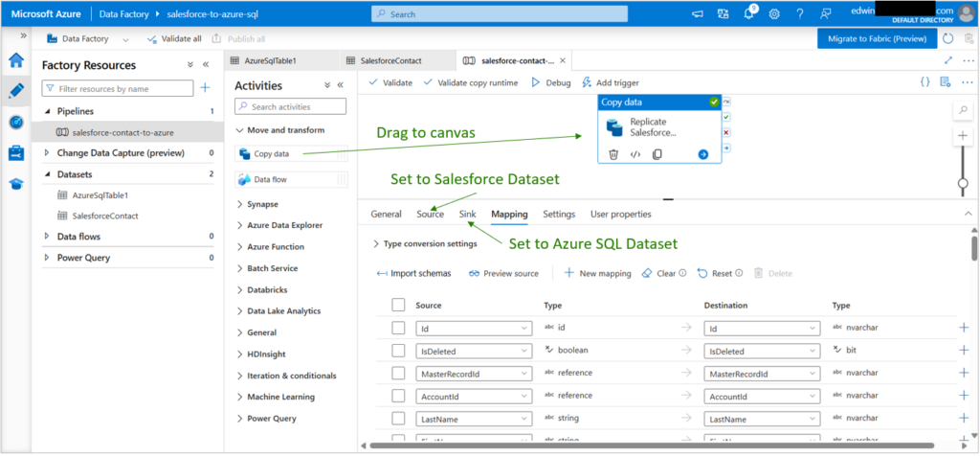Open pipeline properties icon next to braces
980x456 pixels.
[945, 82]
